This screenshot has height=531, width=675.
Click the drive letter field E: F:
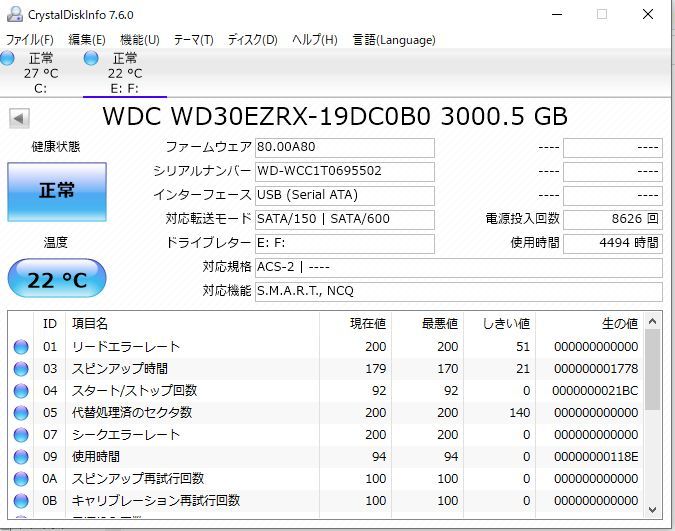[x=345, y=244]
